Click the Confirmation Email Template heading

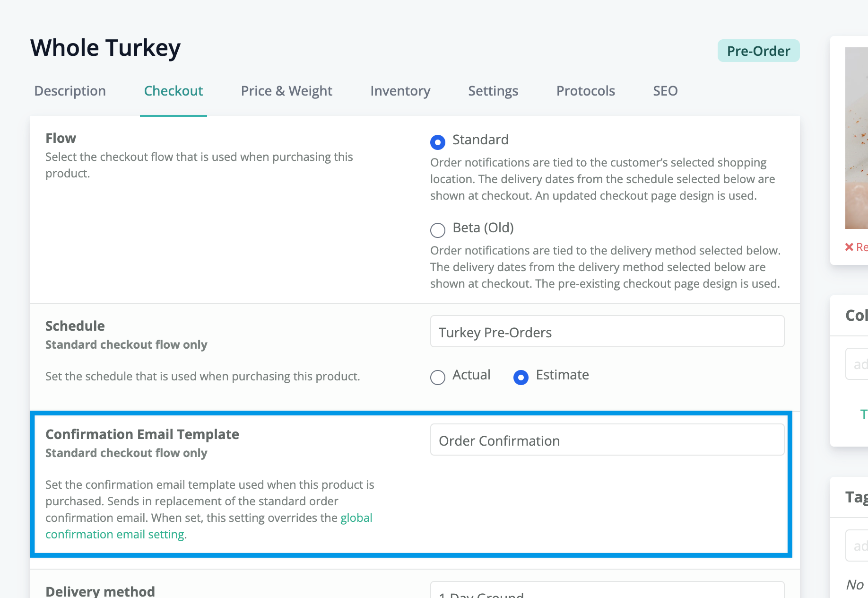click(142, 434)
